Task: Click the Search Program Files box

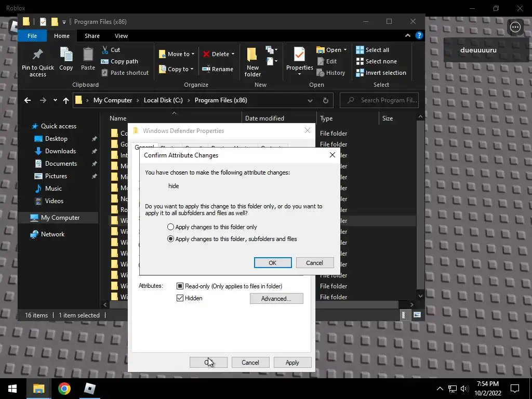Action: click(379, 100)
